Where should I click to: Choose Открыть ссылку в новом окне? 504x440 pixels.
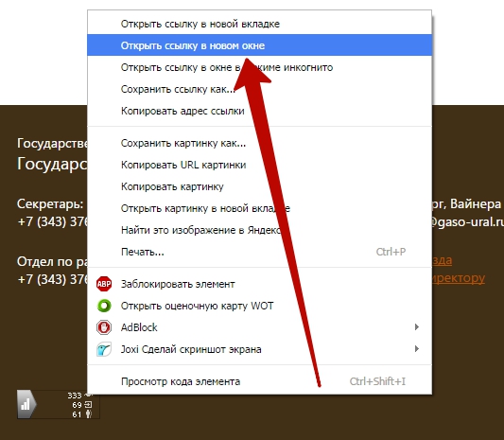click(259, 45)
